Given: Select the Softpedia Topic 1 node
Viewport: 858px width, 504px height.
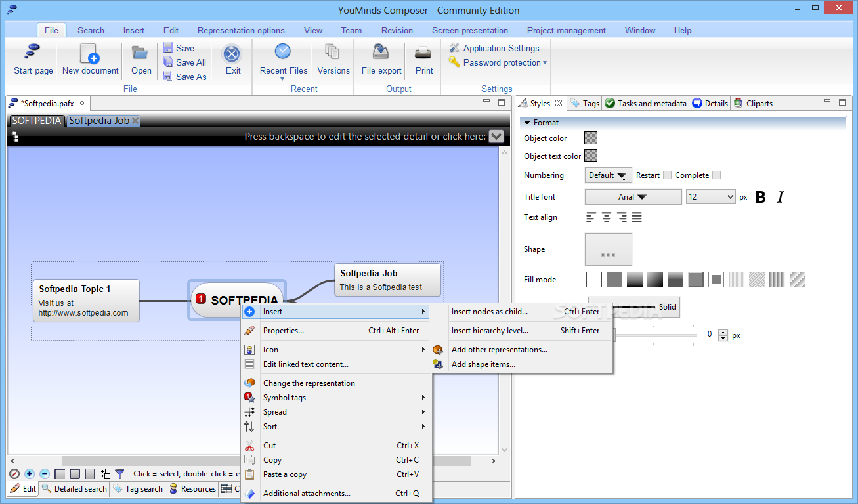Looking at the screenshot, I should tap(87, 301).
